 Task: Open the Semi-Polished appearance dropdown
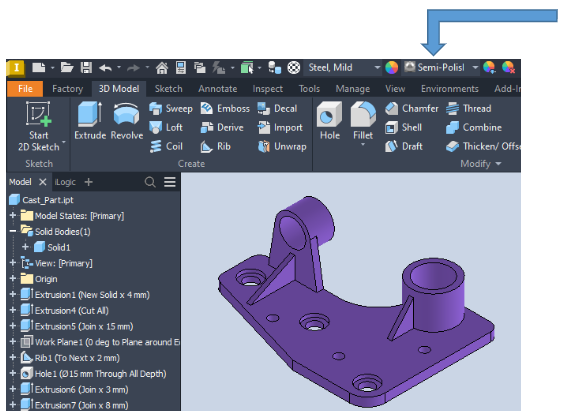tap(475, 67)
